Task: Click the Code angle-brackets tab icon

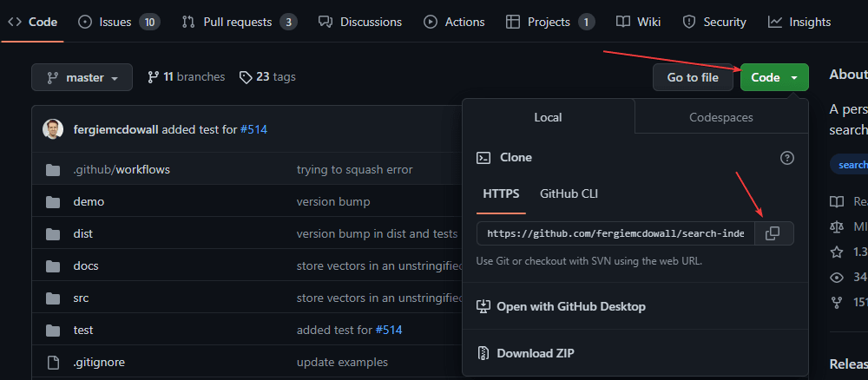Action: click(15, 23)
